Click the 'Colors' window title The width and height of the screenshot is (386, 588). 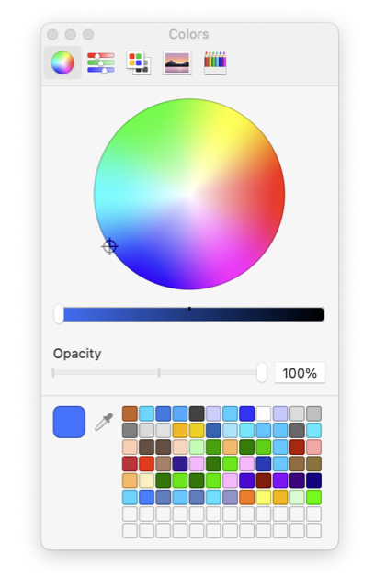[x=188, y=34]
